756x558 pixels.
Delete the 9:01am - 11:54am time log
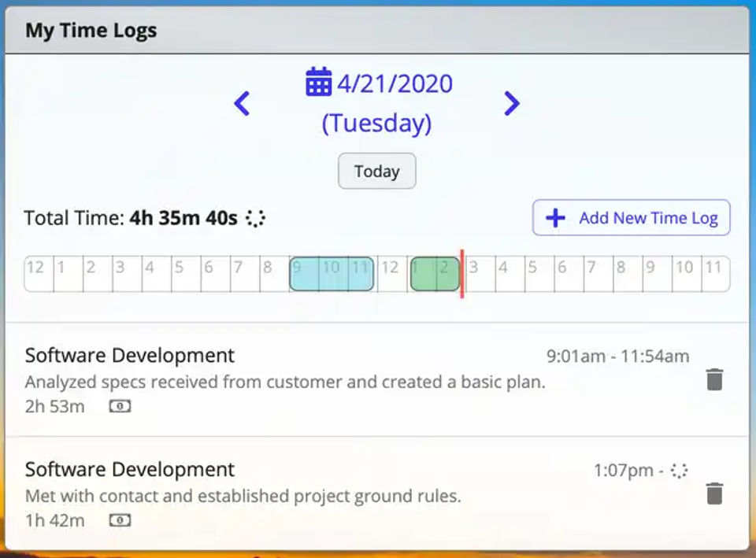click(714, 379)
